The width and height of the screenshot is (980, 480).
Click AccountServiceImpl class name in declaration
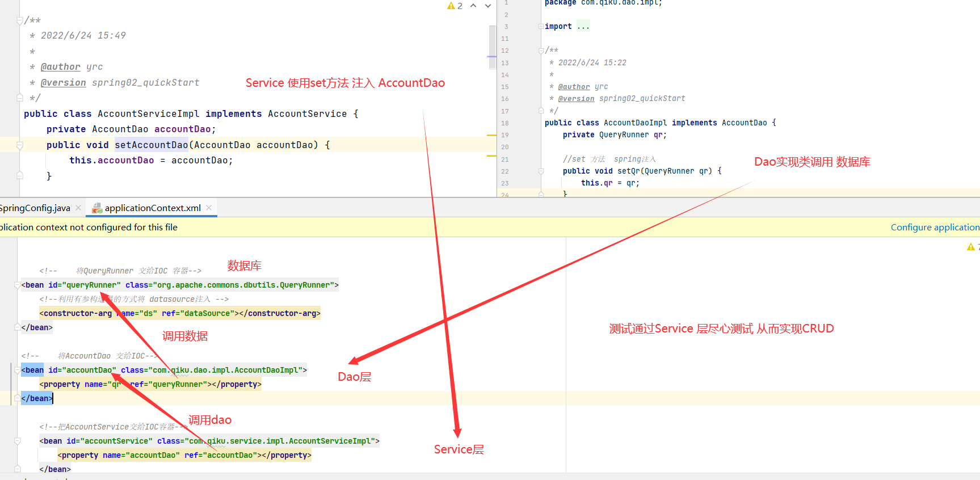click(x=149, y=113)
